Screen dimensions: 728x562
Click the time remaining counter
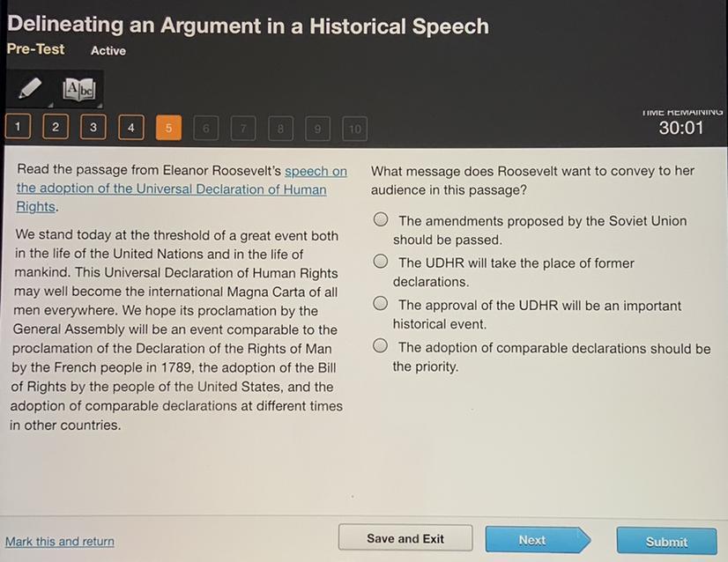pos(681,128)
